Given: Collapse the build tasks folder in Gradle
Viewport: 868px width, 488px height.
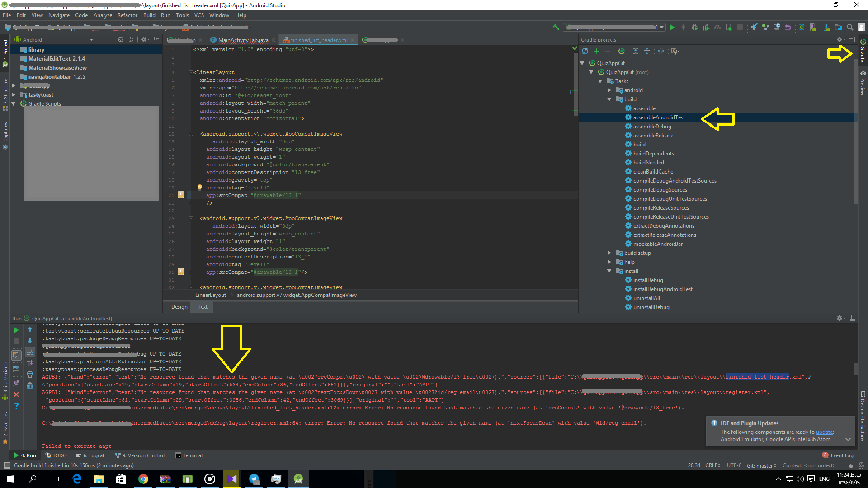Looking at the screenshot, I should [x=609, y=99].
